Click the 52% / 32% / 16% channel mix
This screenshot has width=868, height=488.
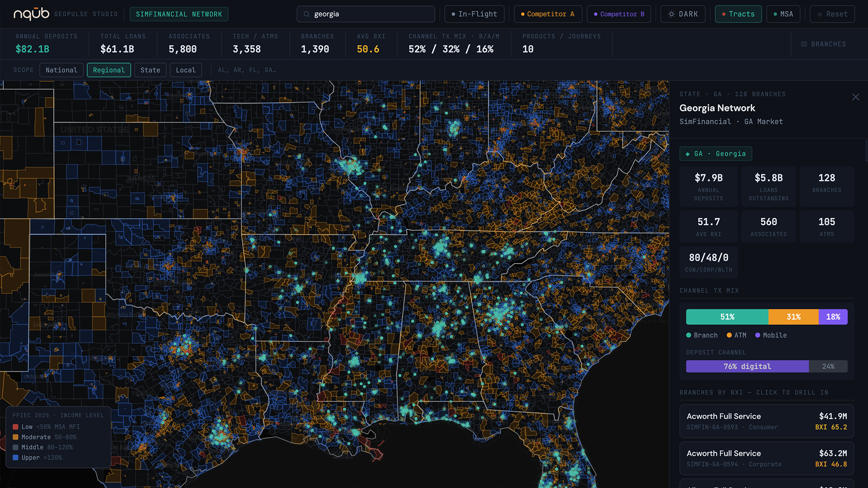[x=451, y=49]
